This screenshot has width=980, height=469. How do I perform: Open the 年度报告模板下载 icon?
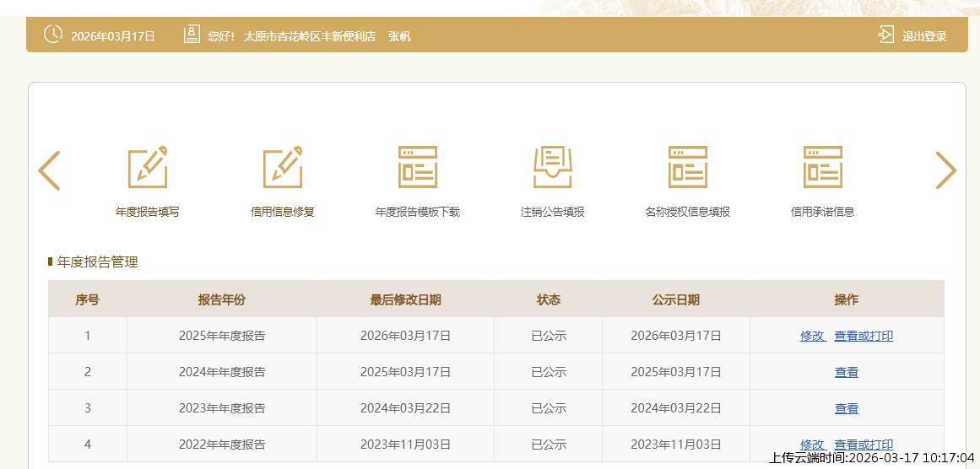point(418,167)
